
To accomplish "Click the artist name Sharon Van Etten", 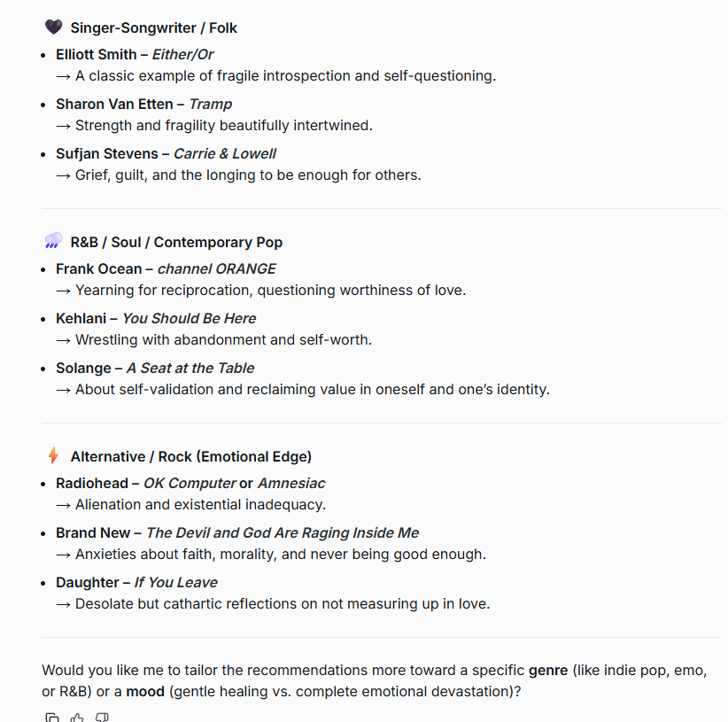I will point(114,104).
